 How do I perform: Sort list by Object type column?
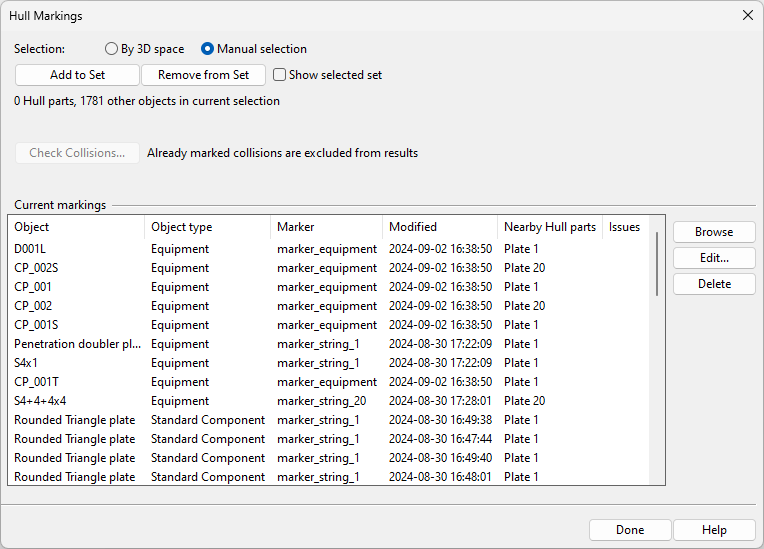tap(207, 227)
